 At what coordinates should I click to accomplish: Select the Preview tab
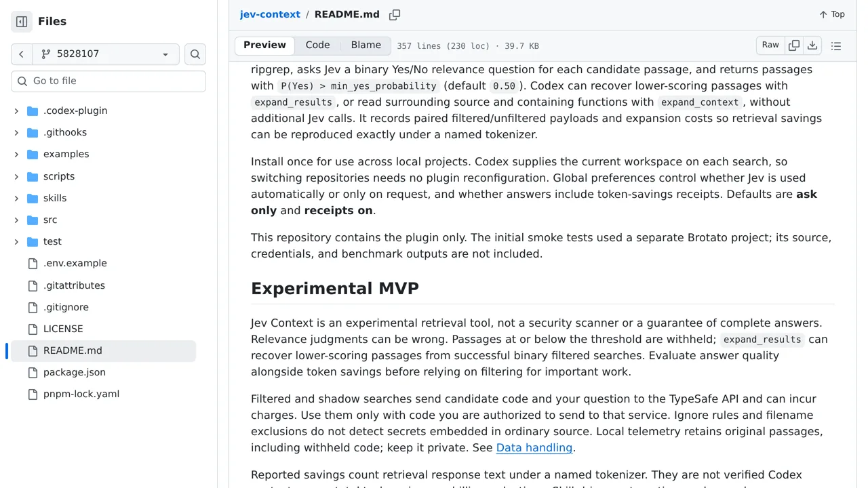[x=264, y=45]
